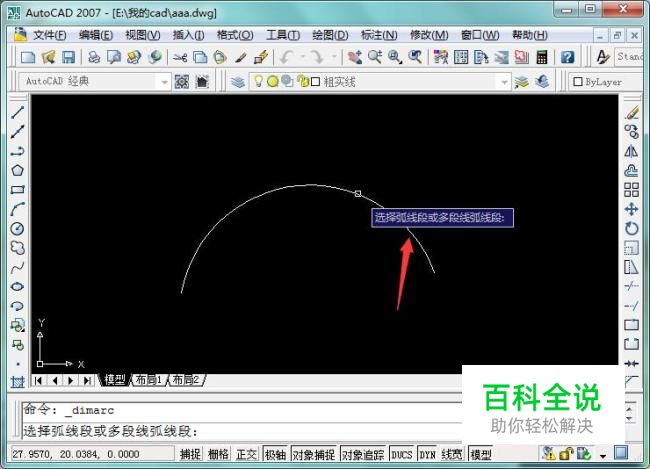Viewport: 650px width, 469px height.
Task: Switch to the 布局1 tab
Action: (149, 379)
